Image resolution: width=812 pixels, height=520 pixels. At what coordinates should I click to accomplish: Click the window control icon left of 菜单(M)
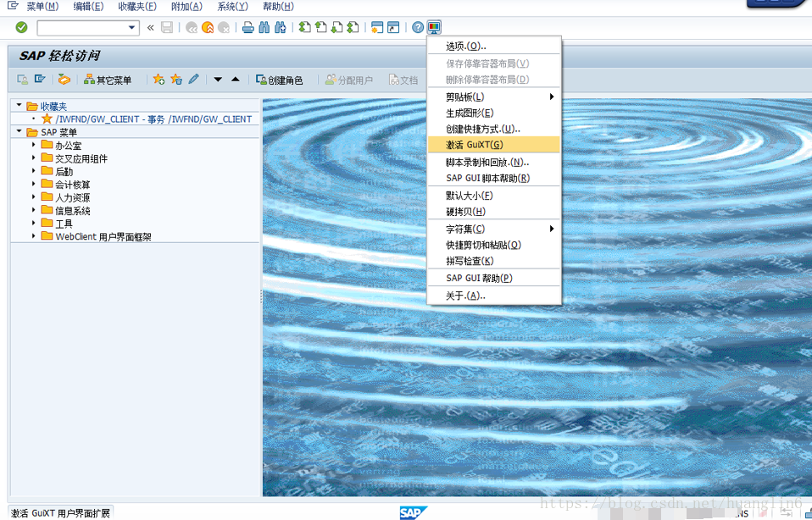tap(13, 7)
